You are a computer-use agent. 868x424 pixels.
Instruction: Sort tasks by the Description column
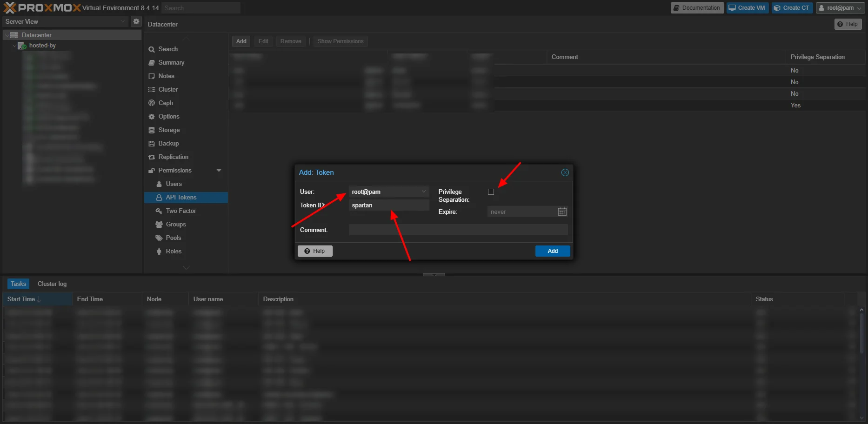pyautogui.click(x=505, y=299)
